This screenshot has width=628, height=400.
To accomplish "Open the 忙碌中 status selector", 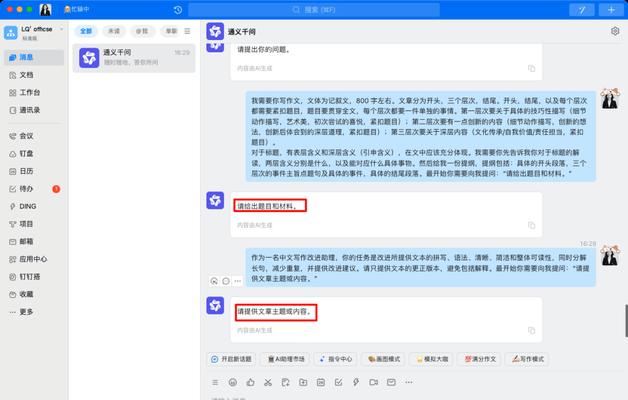I will pos(76,9).
